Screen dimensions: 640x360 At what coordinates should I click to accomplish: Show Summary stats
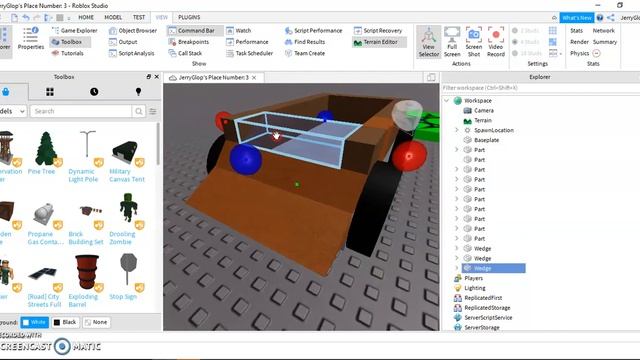pos(605,42)
